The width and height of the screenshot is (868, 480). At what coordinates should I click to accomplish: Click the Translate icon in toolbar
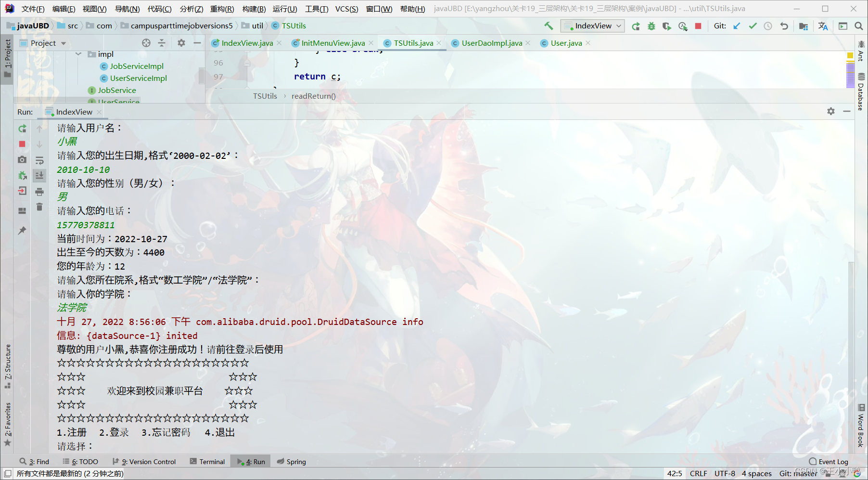pyautogui.click(x=823, y=26)
